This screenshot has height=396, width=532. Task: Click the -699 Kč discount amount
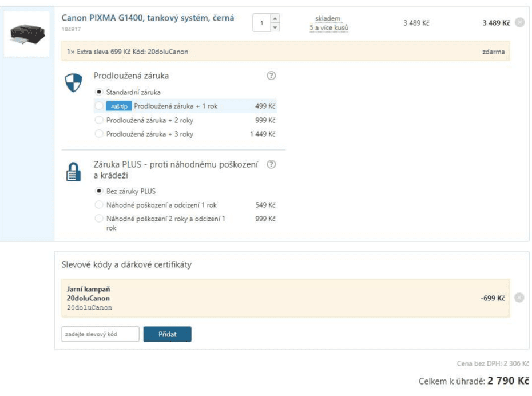click(x=493, y=298)
